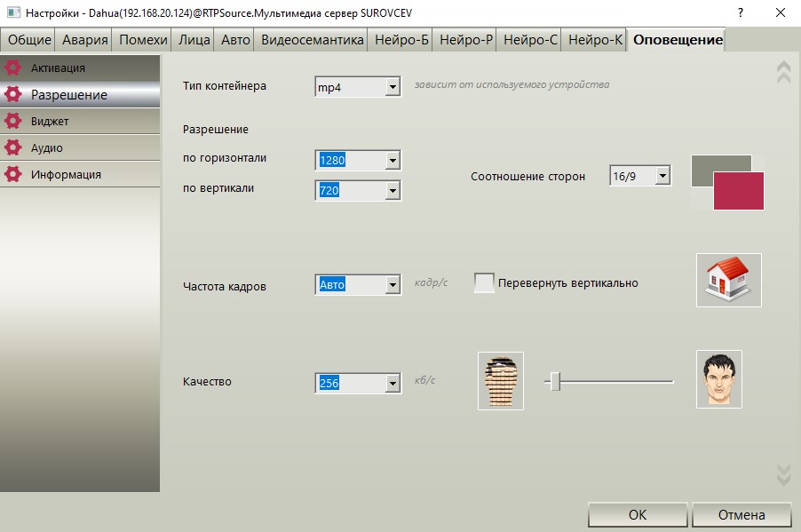Go to the Видеосемантика tab
Image resolution: width=801 pixels, height=532 pixels.
[312, 40]
